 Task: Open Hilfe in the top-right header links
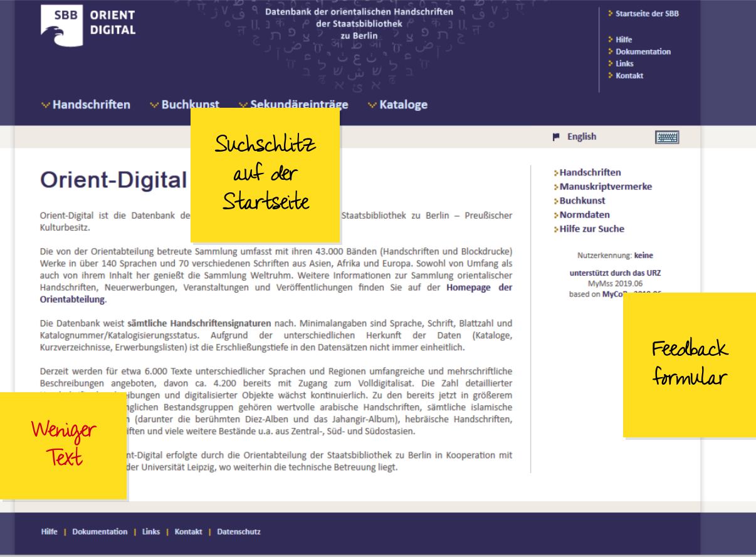click(624, 39)
